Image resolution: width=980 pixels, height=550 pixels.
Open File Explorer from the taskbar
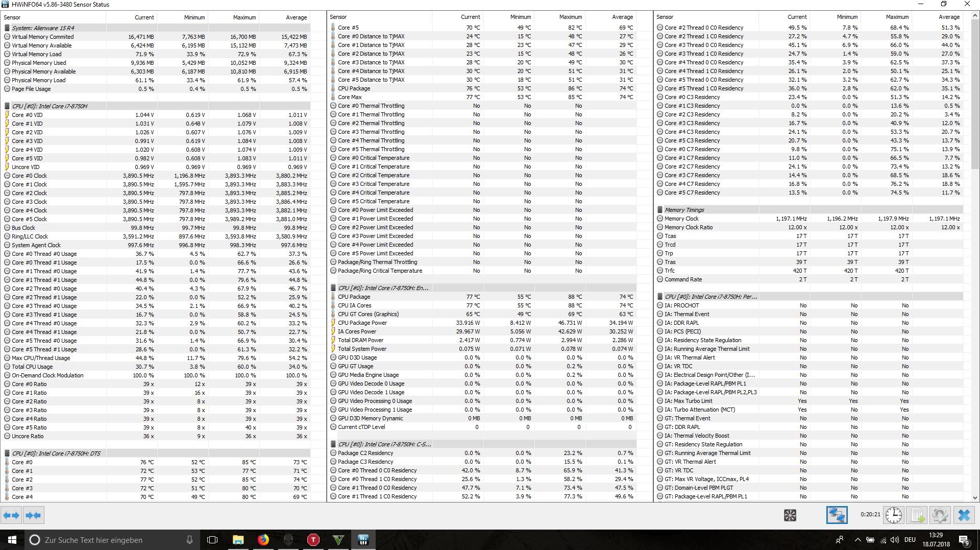pos(238,540)
